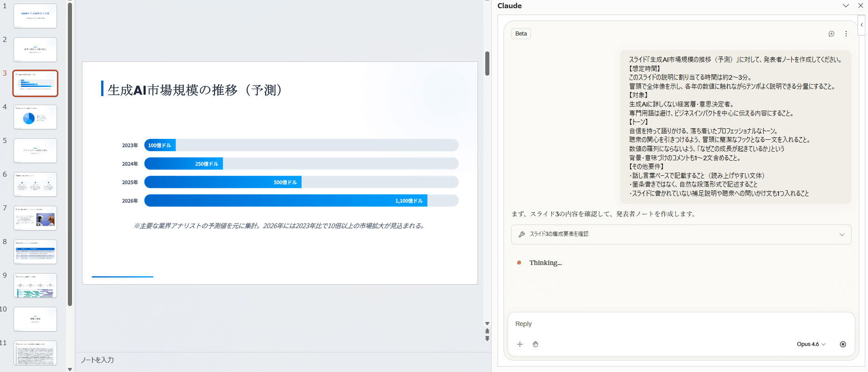This screenshot has height=372, width=868.
Task: Click the plus attachment icon in reply box
Action: click(x=520, y=344)
